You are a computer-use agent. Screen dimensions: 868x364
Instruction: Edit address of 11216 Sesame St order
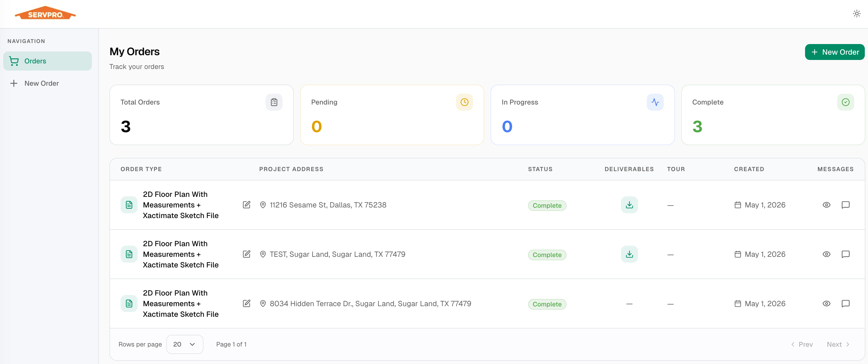[247, 205]
